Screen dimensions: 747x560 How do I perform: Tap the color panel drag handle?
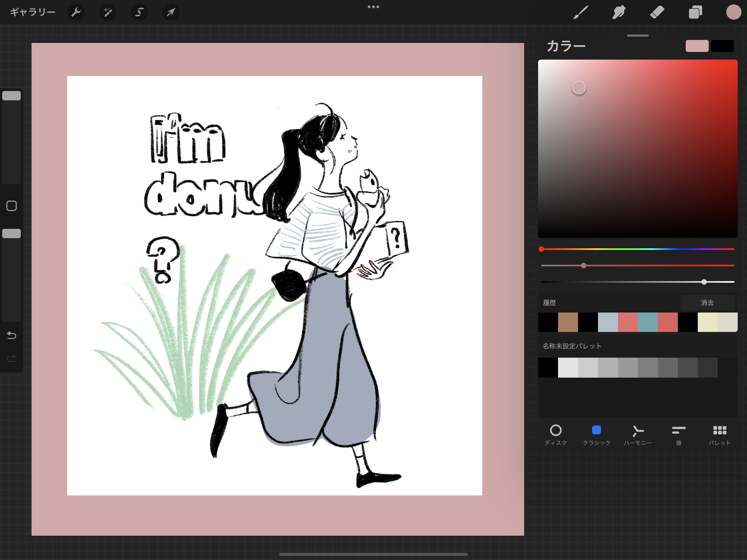pos(638,36)
